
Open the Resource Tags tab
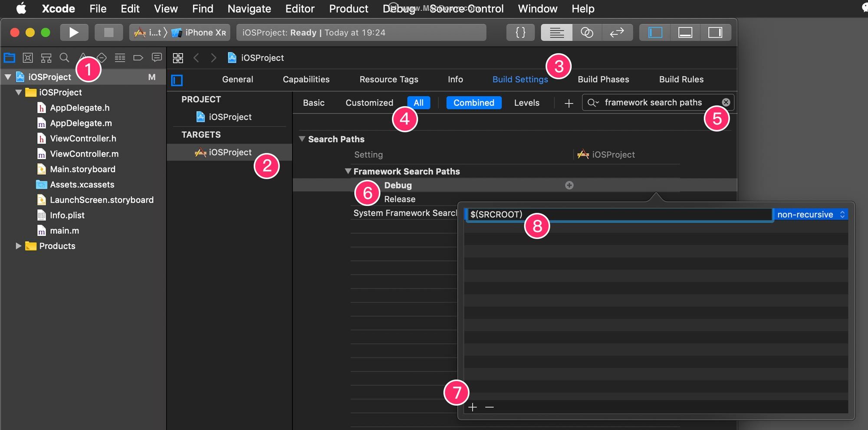[389, 79]
